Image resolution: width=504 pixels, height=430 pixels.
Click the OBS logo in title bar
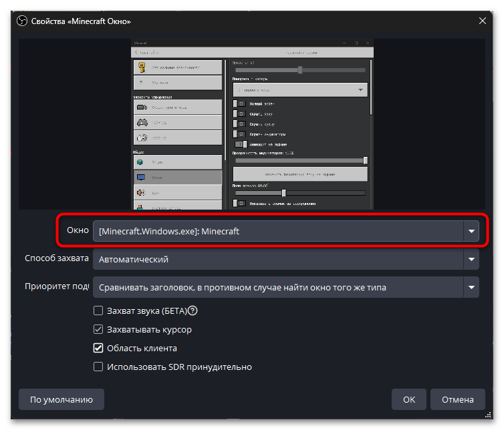(x=22, y=21)
